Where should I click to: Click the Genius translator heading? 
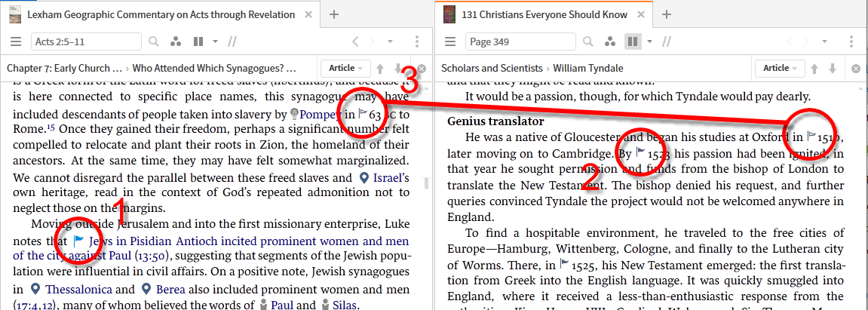click(495, 121)
